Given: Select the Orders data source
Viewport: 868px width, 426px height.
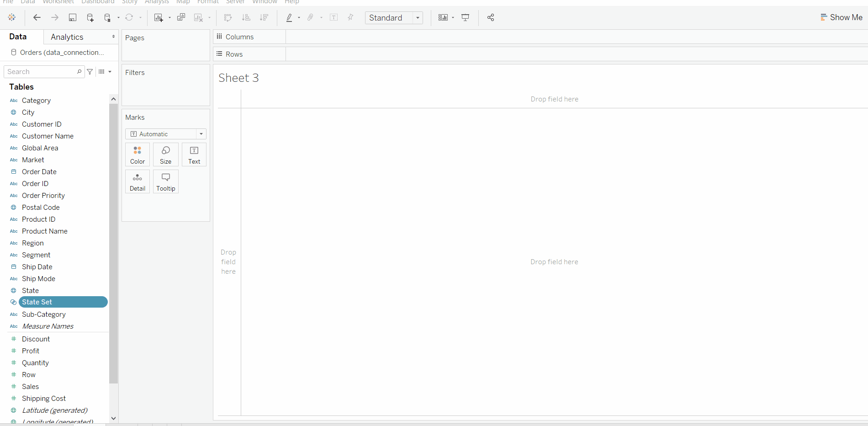Looking at the screenshot, I should tap(58, 53).
